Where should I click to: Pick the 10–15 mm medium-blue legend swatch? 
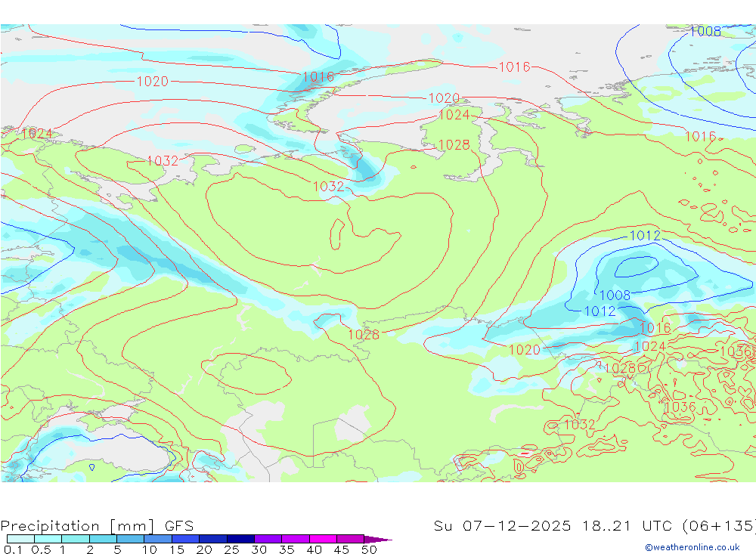pyautogui.click(x=158, y=539)
